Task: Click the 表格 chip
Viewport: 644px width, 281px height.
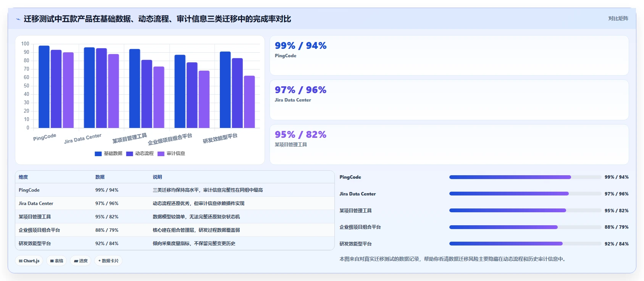Action: coord(56,261)
